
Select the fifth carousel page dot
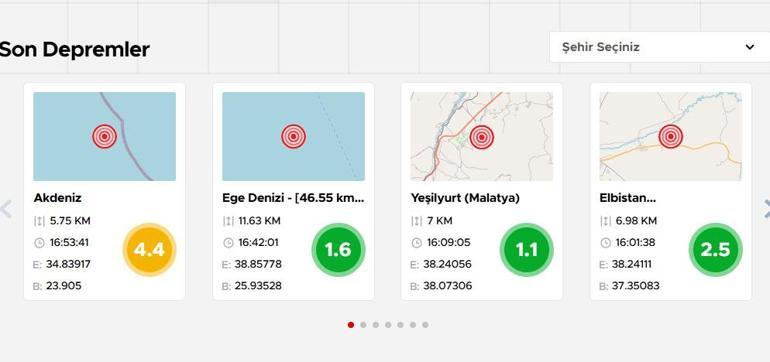400,325
